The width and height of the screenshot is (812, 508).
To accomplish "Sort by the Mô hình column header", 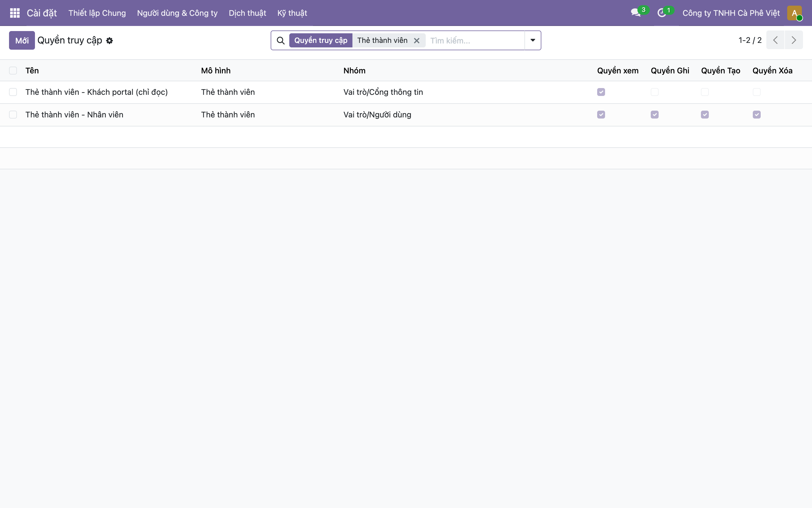I will click(x=216, y=71).
